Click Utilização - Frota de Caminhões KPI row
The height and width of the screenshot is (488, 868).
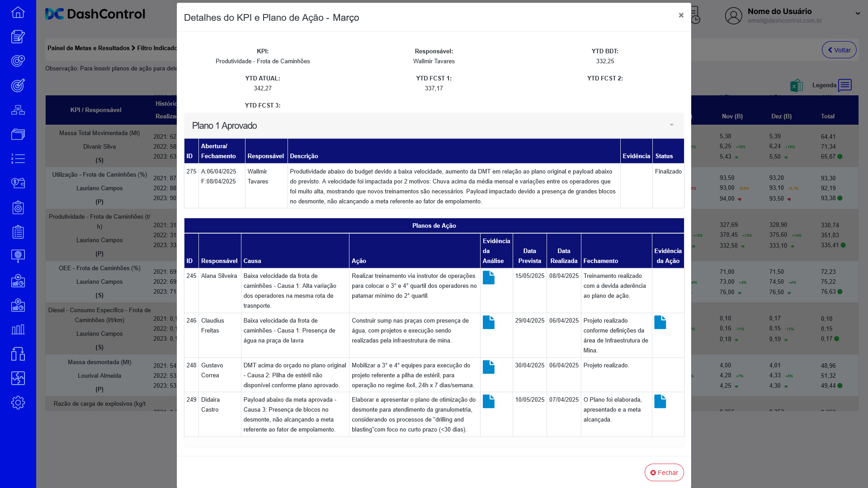(x=99, y=174)
